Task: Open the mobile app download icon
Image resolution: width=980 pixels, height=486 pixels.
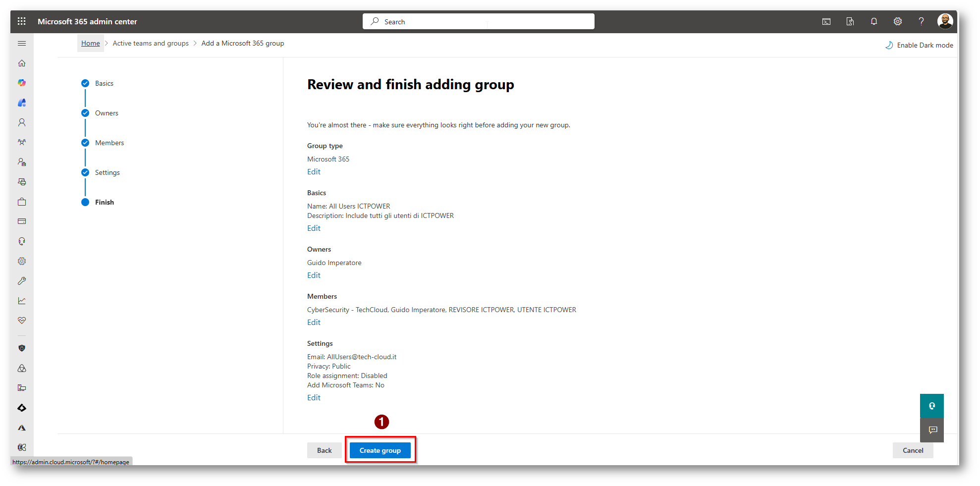Action: pos(850,21)
